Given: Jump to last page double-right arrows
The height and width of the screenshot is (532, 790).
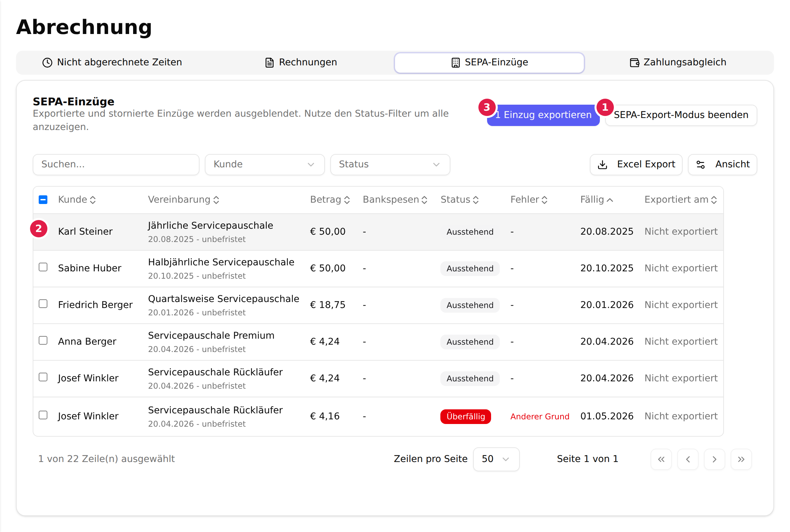Looking at the screenshot, I should (x=741, y=459).
